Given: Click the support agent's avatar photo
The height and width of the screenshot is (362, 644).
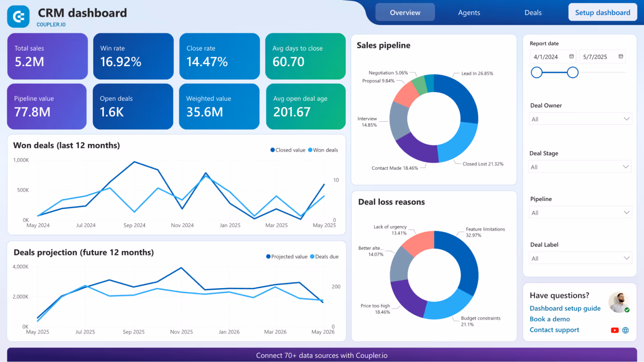Looking at the screenshot, I should pyautogui.click(x=619, y=302).
